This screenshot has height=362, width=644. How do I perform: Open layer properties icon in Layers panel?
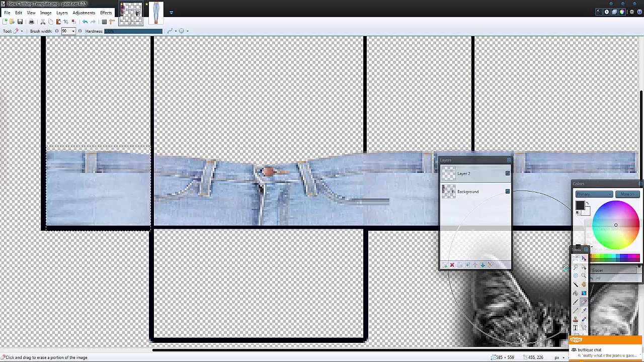[491, 265]
